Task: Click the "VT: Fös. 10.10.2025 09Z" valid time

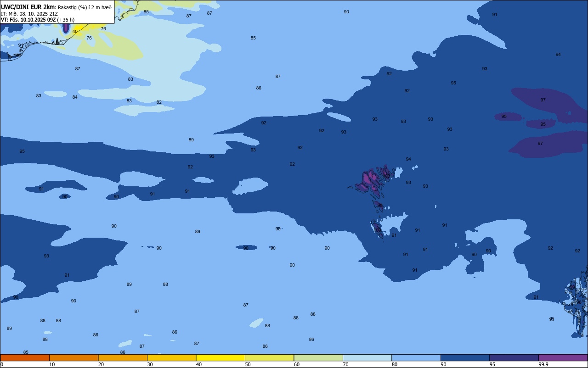Action: (28, 20)
